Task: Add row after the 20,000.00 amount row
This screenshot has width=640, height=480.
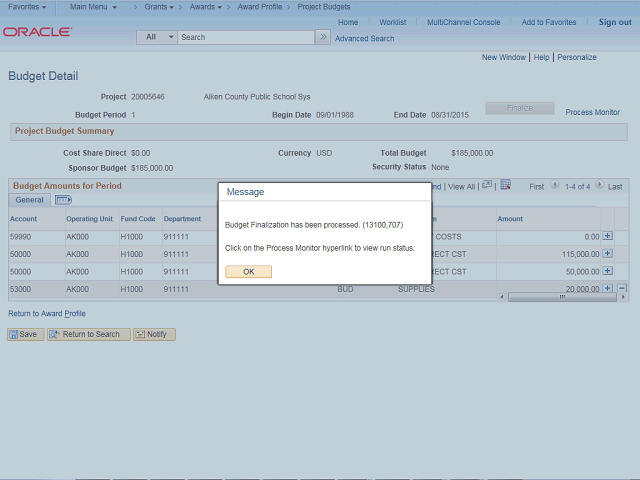Action: coord(607,288)
